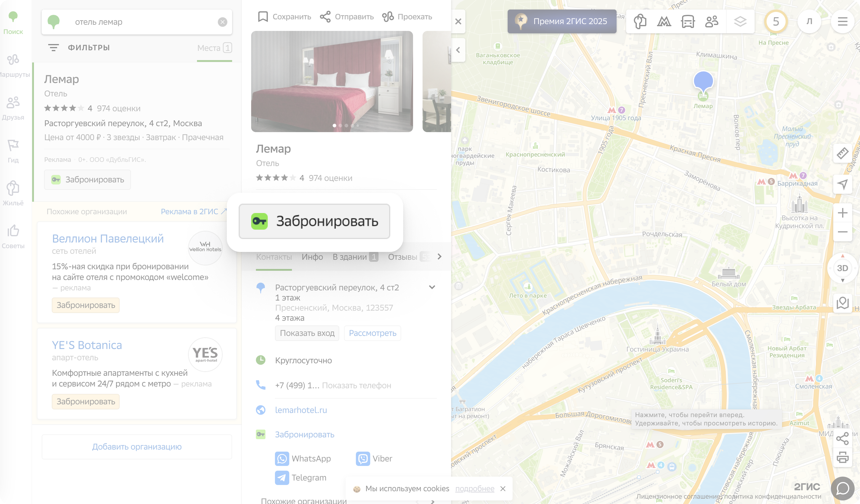The image size is (860, 504).
Task: Open the first hotel room photo
Action: 332,82
